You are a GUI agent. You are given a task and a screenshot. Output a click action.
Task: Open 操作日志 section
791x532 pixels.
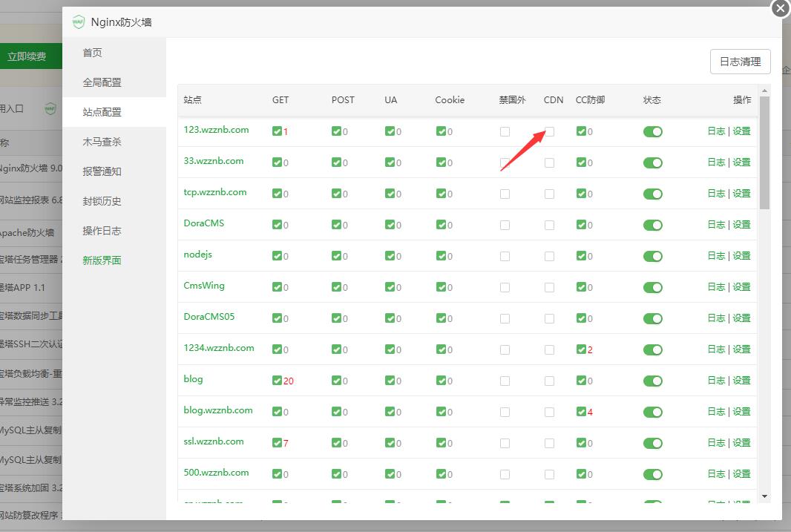point(102,231)
